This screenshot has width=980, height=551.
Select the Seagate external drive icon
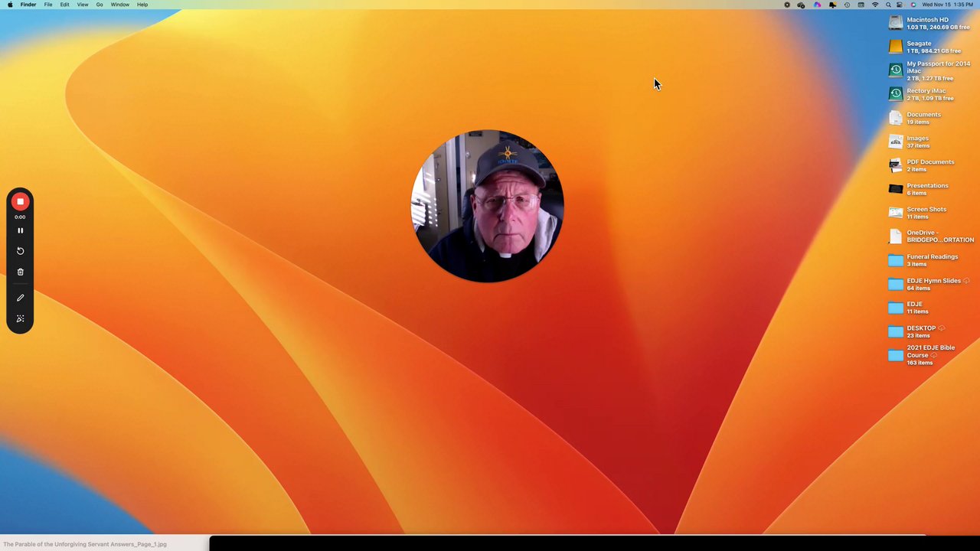895,47
